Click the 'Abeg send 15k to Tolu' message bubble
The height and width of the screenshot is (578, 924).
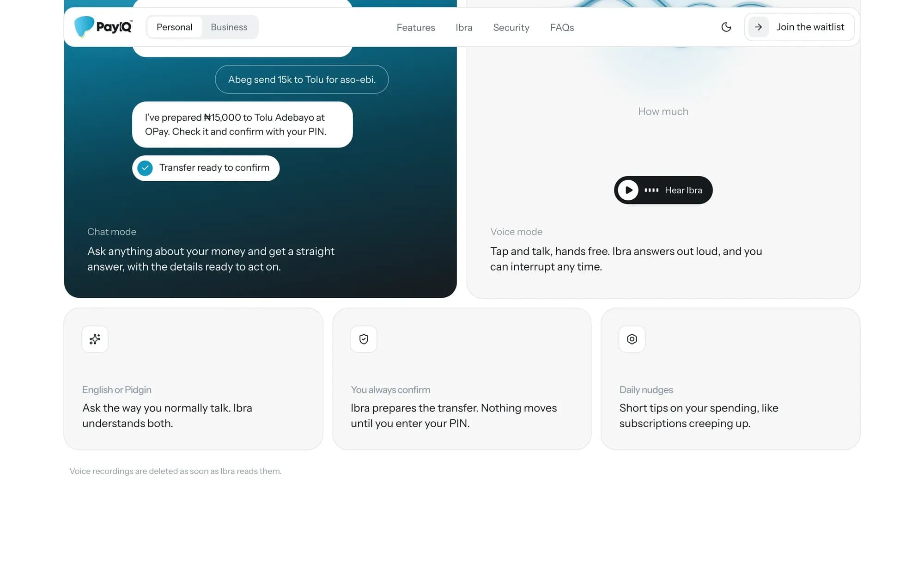point(302,80)
